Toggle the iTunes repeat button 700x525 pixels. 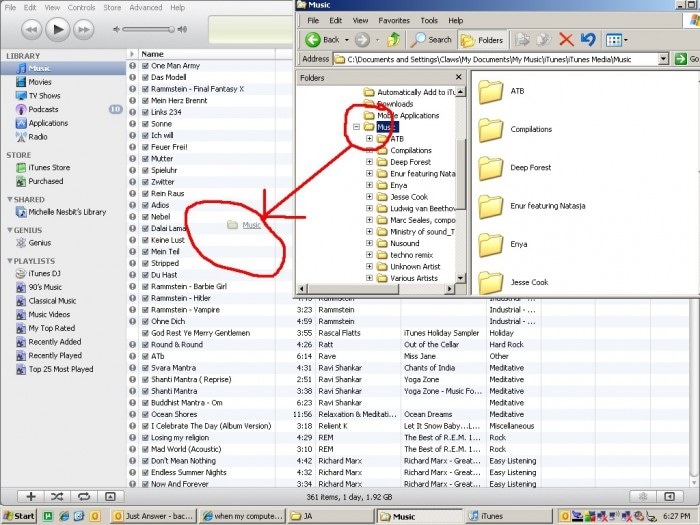83,496
